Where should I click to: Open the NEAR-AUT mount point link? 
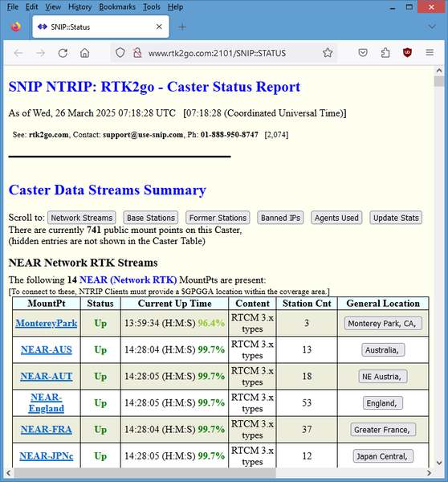click(47, 376)
